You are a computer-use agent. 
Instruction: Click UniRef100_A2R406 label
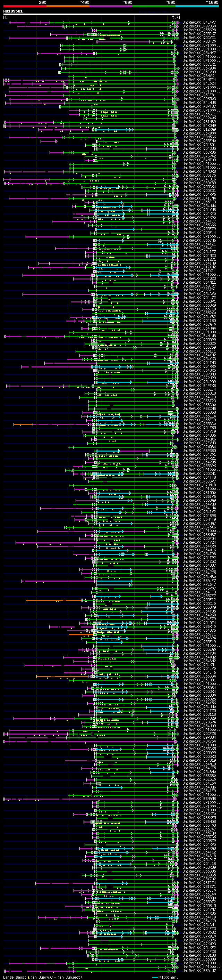point(199,118)
